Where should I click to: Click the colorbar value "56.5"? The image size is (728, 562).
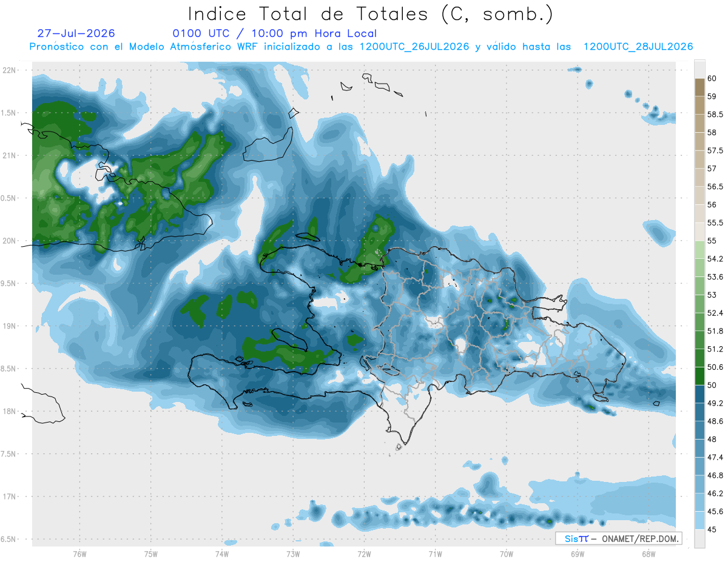715,187
